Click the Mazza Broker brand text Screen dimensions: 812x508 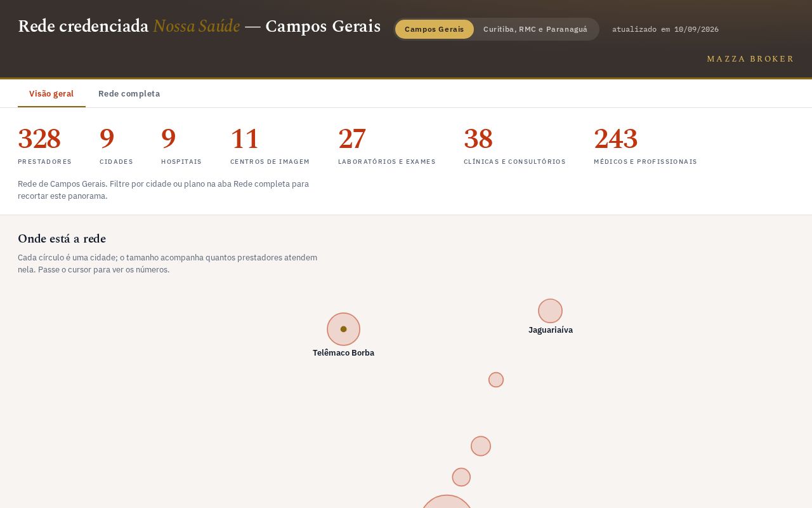coord(750,59)
